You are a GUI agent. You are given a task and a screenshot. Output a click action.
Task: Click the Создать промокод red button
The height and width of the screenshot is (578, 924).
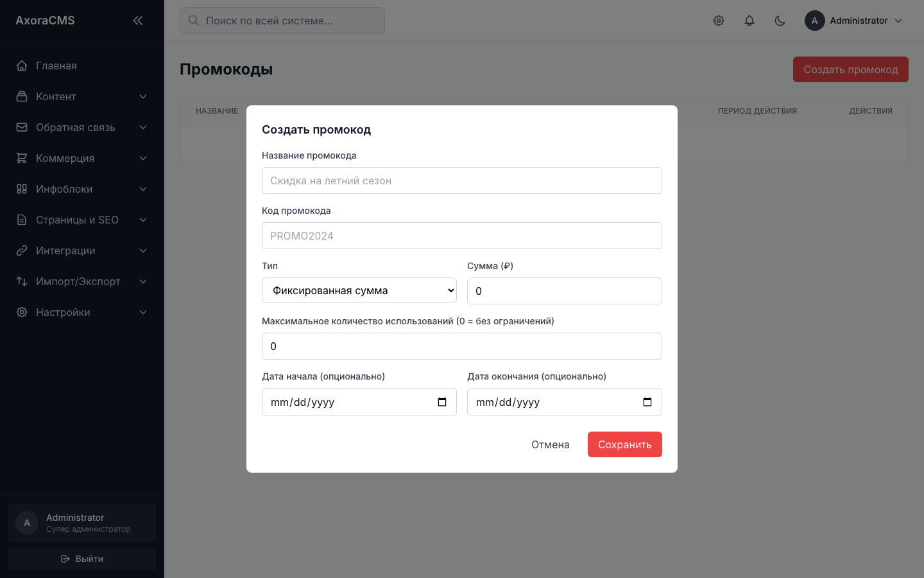click(851, 69)
